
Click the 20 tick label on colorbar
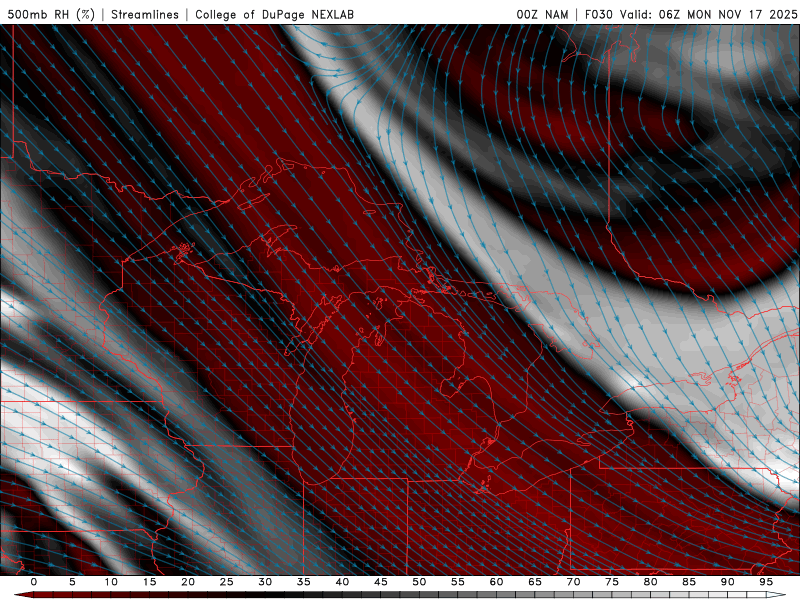188,582
